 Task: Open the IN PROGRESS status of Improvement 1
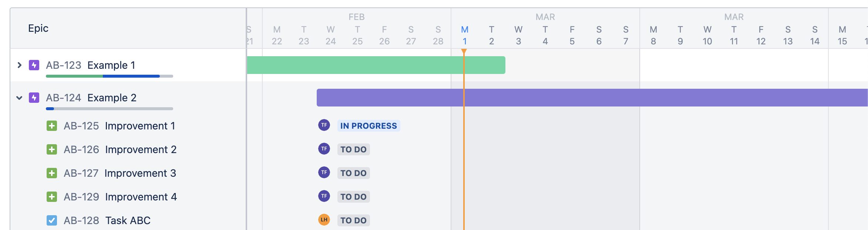point(369,126)
